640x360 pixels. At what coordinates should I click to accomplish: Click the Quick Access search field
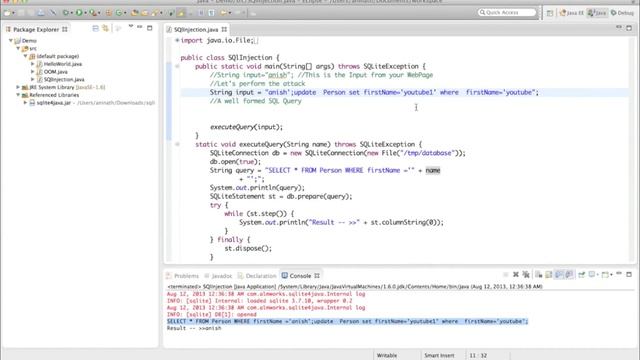point(507,13)
